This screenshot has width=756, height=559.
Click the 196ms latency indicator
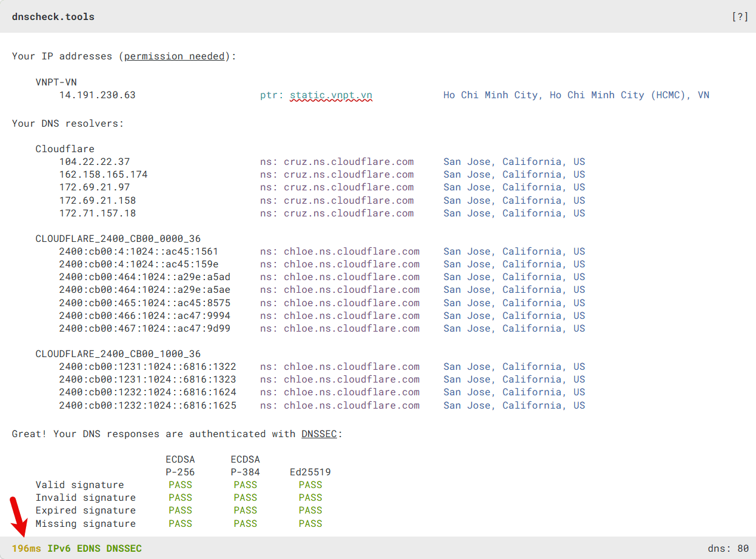[x=27, y=549]
